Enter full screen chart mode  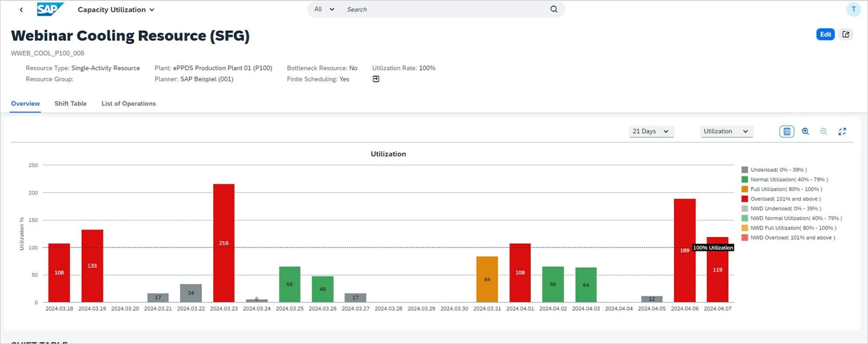(x=842, y=131)
